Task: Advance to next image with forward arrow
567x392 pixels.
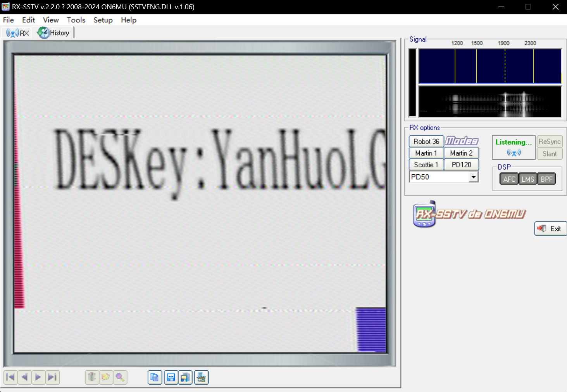Action: (x=38, y=377)
